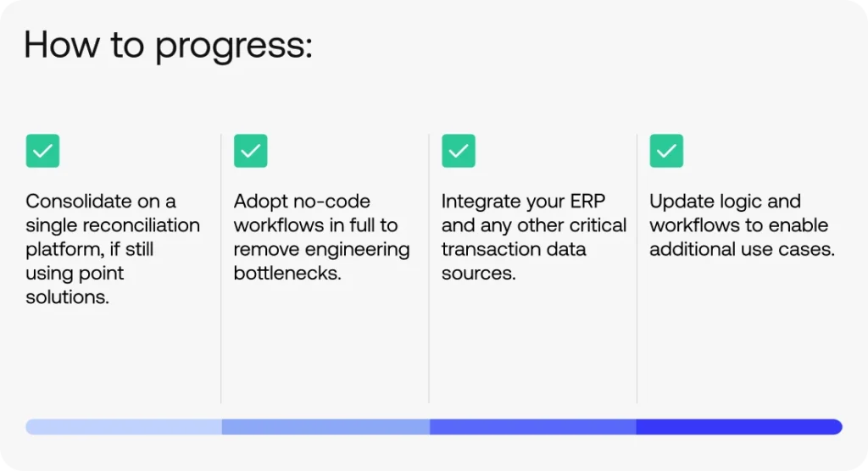Select the "Integrate your ERP" text block
Screen dimensions: 868x471
534,237
